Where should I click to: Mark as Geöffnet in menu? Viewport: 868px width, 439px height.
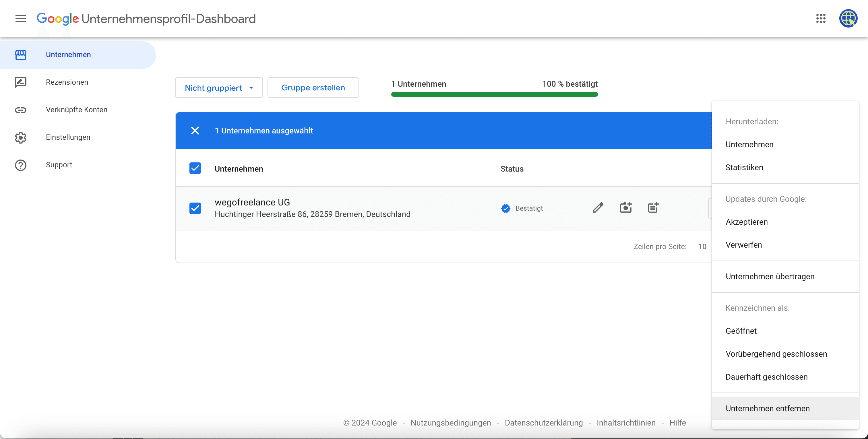coord(785,331)
